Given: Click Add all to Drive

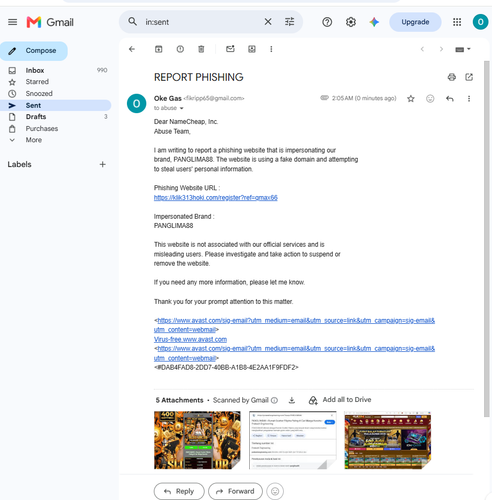Looking at the screenshot, I should click(340, 400).
